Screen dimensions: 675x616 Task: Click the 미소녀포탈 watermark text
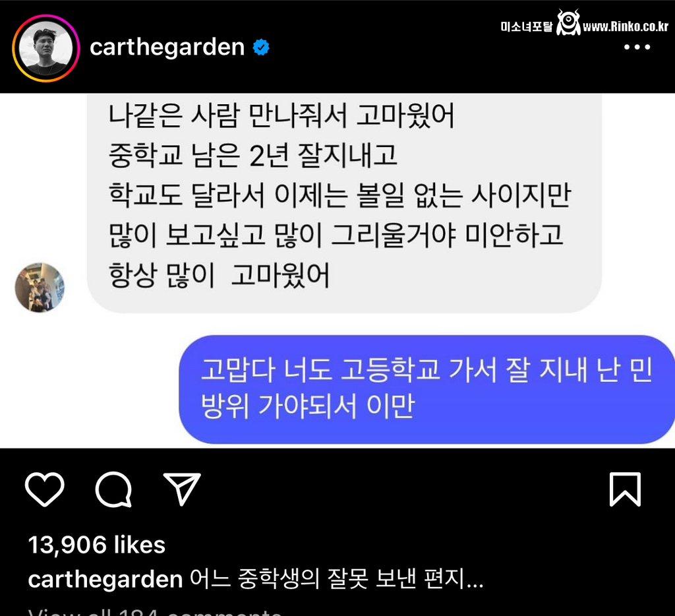point(527,26)
